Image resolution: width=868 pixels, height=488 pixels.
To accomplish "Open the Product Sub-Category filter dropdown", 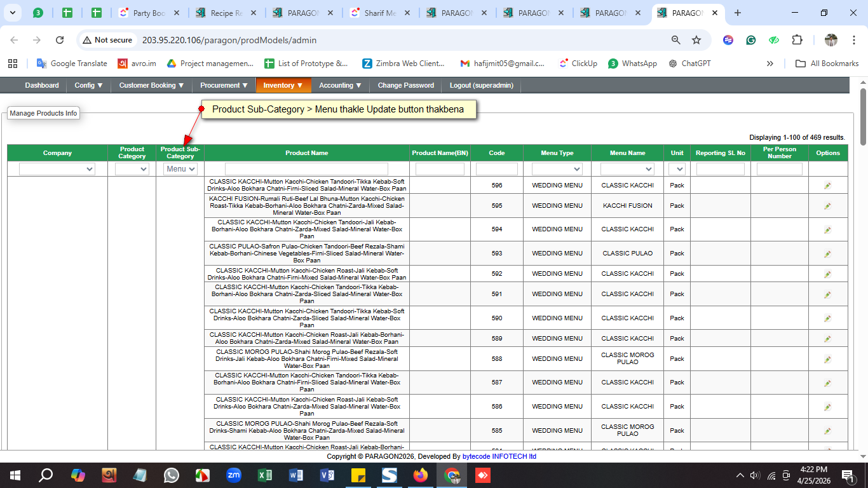I will coord(180,169).
